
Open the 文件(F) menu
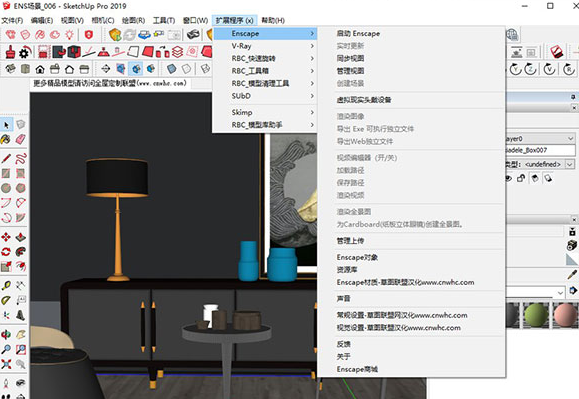click(x=12, y=21)
